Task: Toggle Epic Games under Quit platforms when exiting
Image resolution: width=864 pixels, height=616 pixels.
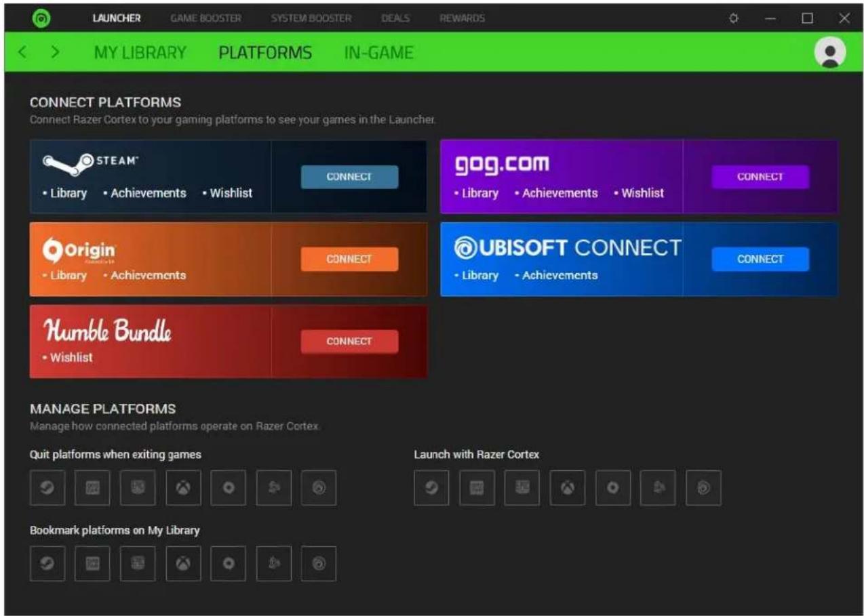Action: (138, 488)
